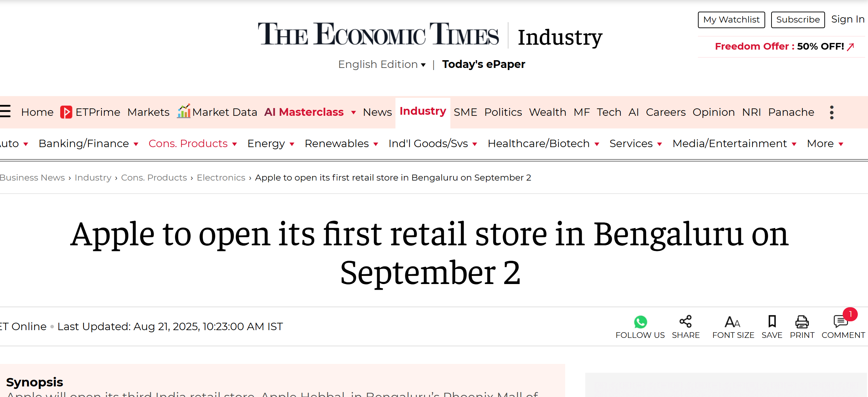Screen dimensions: 868x397
Task: Select the Industry tab
Action: [423, 111]
